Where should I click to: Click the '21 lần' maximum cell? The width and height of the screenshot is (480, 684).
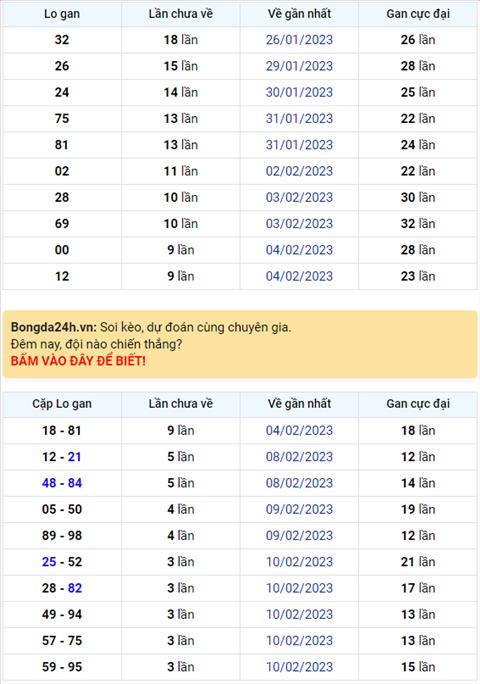tap(418, 562)
